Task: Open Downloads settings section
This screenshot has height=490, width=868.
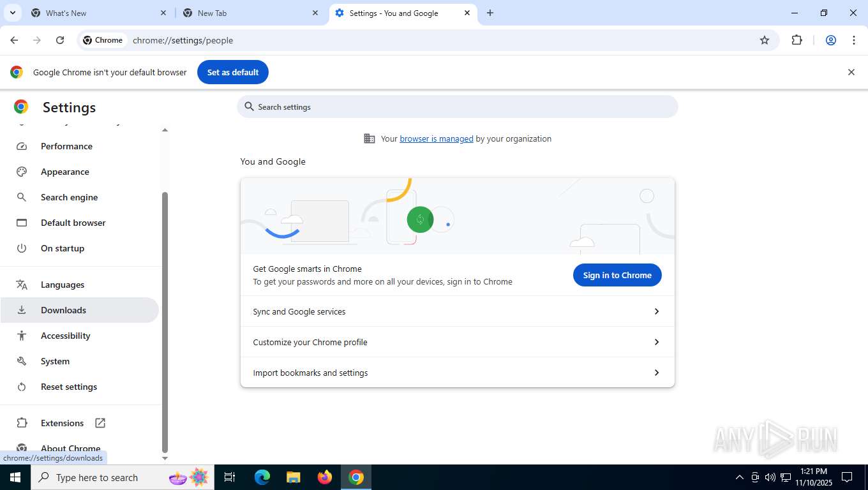Action: tap(79, 310)
